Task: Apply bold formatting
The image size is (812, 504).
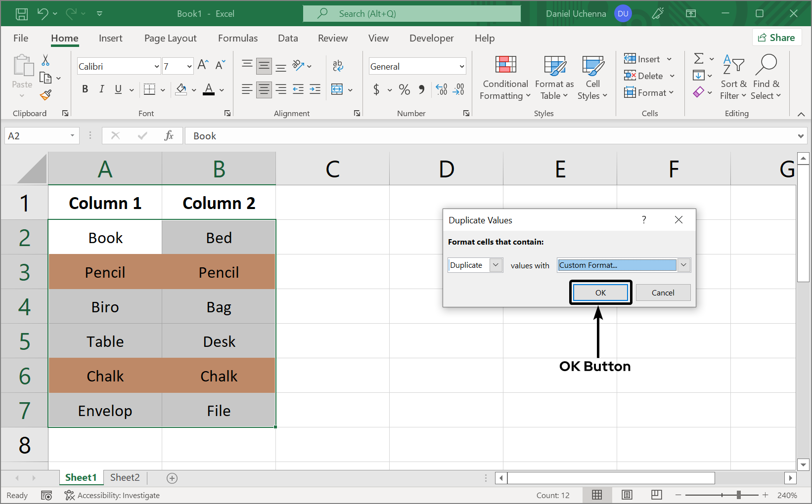Action: point(85,89)
